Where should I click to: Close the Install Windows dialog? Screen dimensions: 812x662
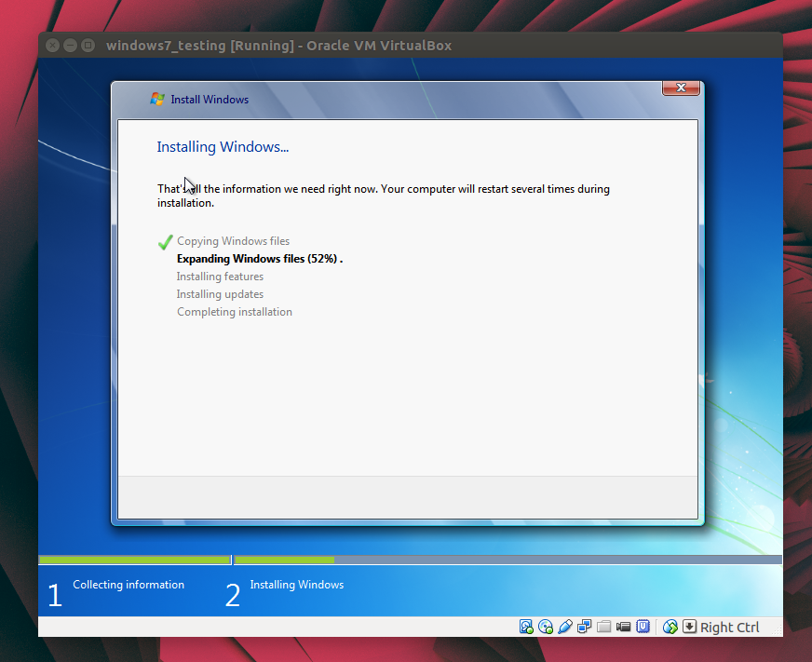(681, 88)
